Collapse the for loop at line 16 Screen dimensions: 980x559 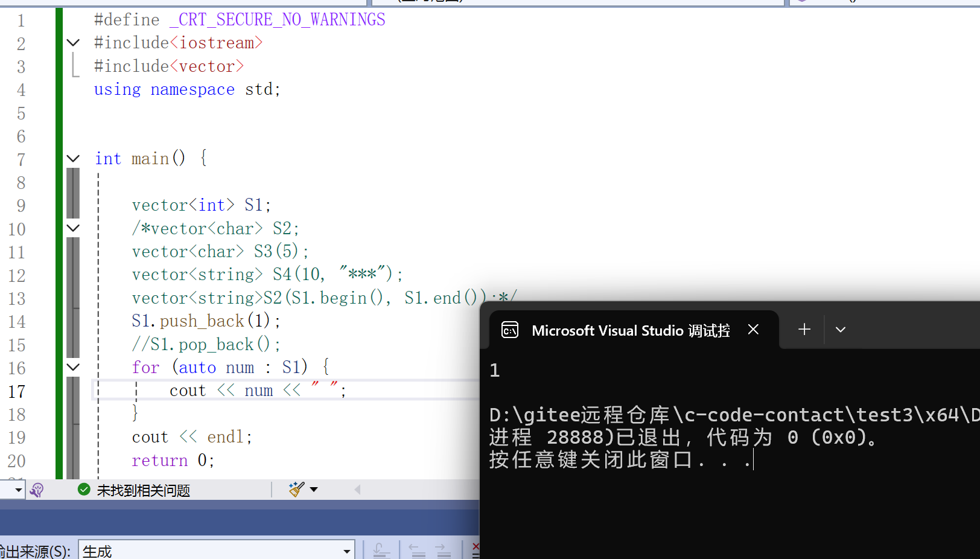pyautogui.click(x=73, y=367)
